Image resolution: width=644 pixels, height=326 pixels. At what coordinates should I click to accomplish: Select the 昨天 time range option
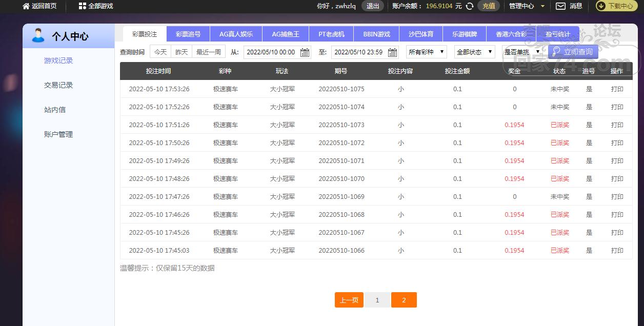coord(182,52)
